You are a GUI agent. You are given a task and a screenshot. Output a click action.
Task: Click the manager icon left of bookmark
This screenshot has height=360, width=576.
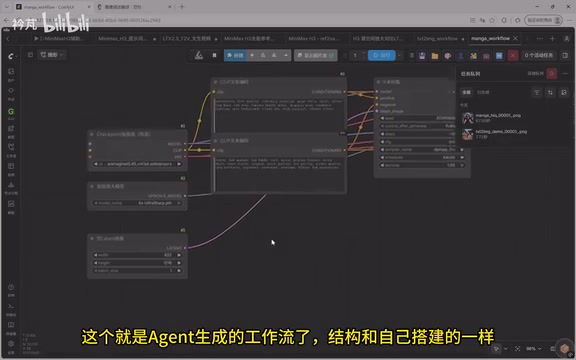[x=199, y=55]
